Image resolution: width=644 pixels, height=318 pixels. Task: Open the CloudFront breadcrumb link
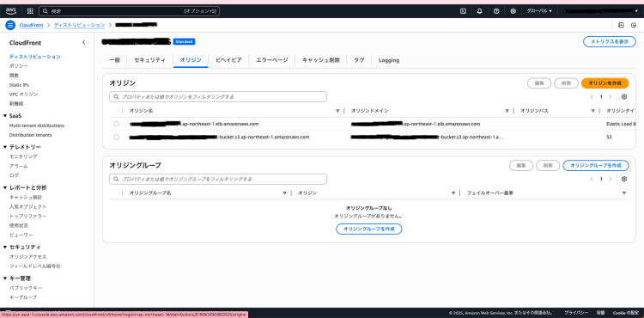(31, 26)
